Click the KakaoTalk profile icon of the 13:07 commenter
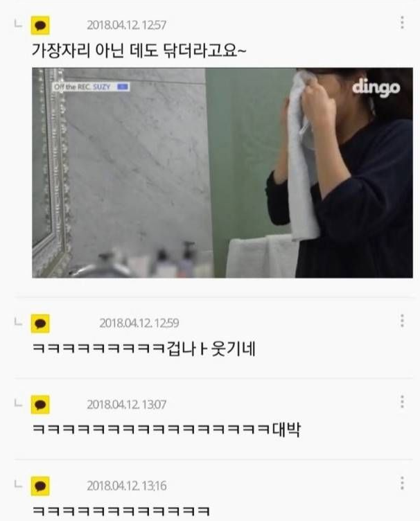The width and height of the screenshot is (420, 521). click(40, 405)
